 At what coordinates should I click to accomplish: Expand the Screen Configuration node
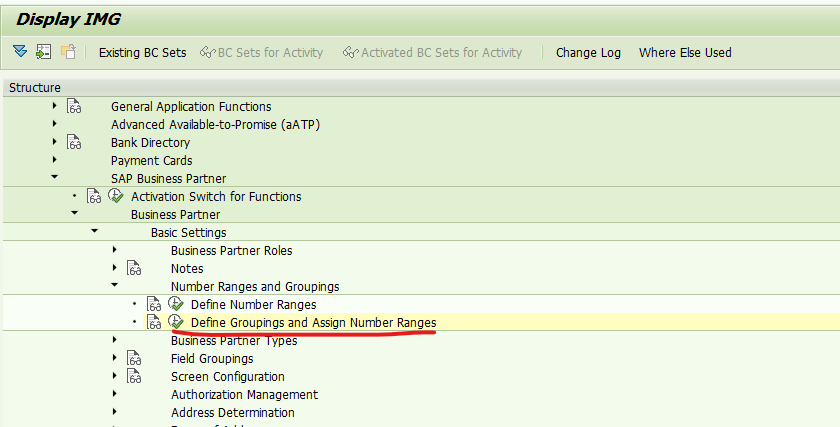click(115, 376)
